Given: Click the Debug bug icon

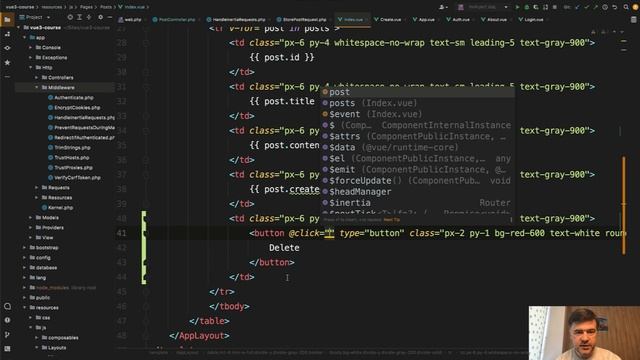Looking at the screenshot, I should coord(527,7).
